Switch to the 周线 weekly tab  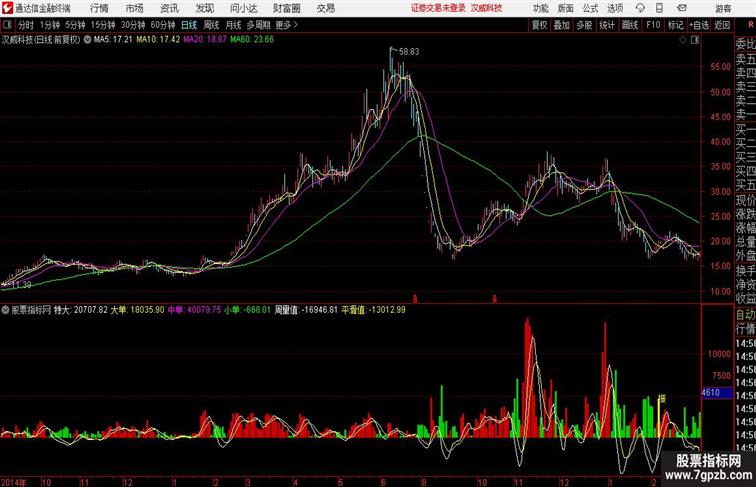pyautogui.click(x=211, y=25)
